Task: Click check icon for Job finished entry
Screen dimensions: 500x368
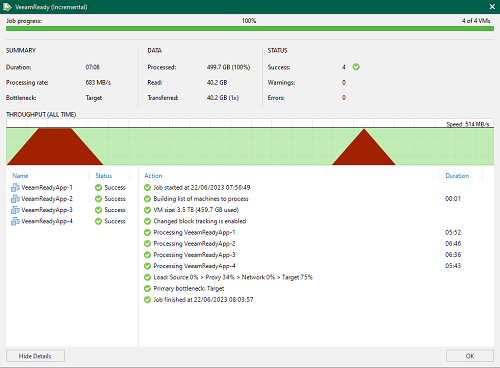Action: point(147,300)
